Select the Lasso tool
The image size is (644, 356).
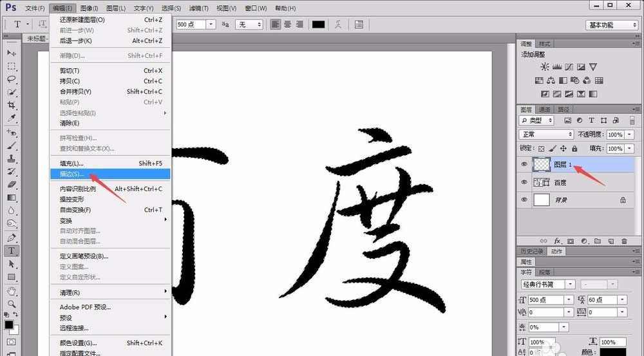coord(12,79)
